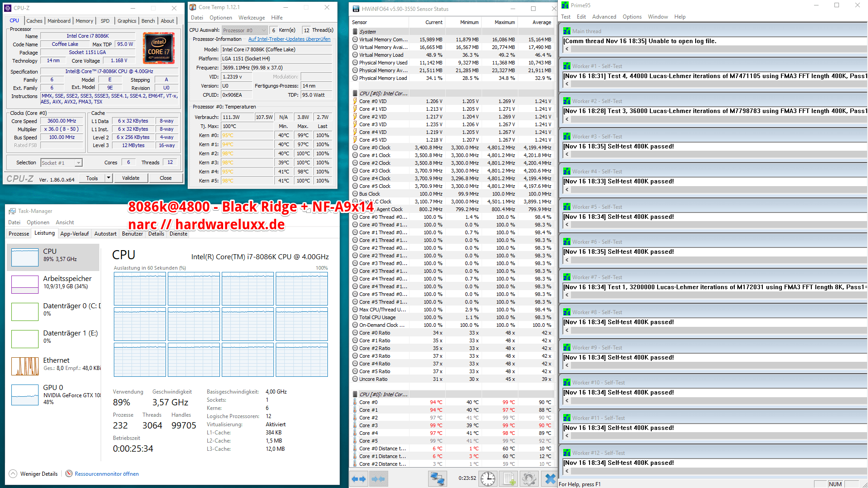Screen dimensions: 868x488
Task: Open Memory tab in CPU-Z
Action: pos(84,21)
